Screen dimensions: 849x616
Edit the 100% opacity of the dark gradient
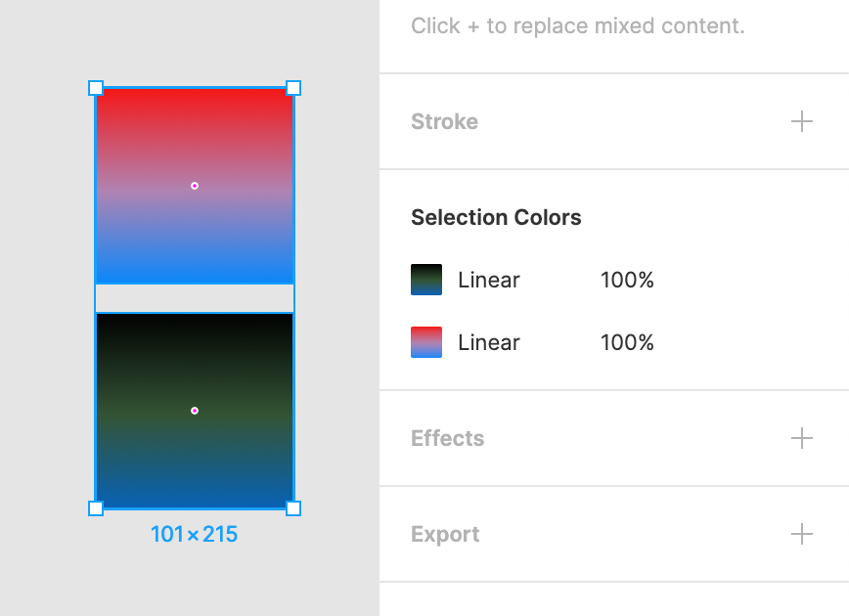click(627, 280)
